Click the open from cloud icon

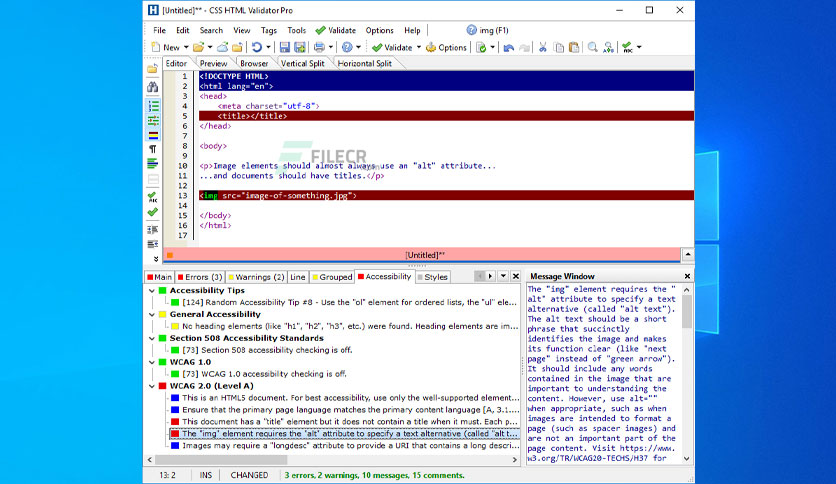[223, 47]
